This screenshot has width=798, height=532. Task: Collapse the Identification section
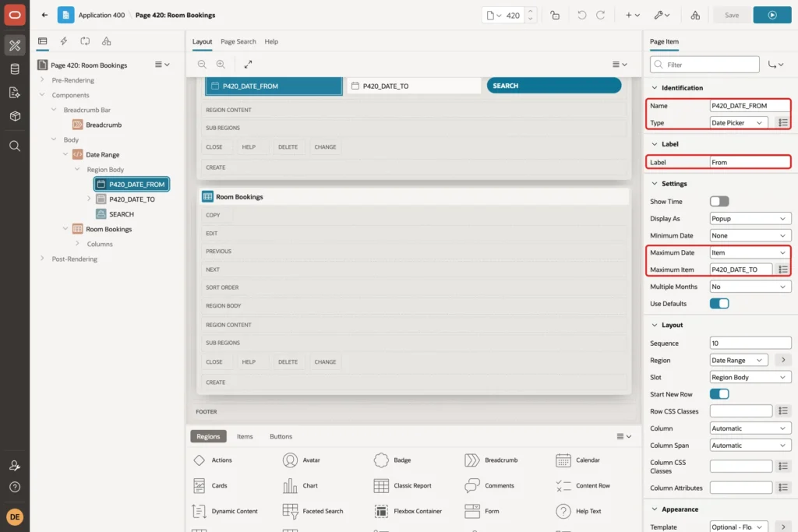(x=655, y=88)
